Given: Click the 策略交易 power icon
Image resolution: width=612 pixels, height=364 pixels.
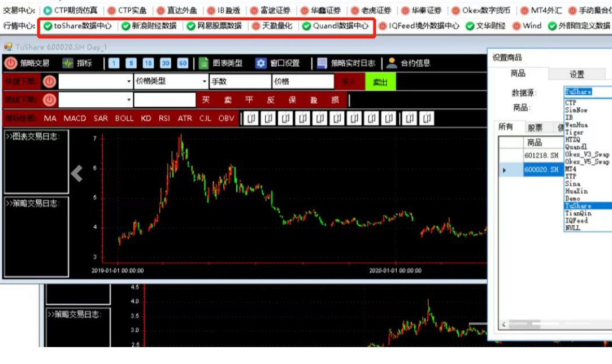Looking at the screenshot, I should [11, 63].
